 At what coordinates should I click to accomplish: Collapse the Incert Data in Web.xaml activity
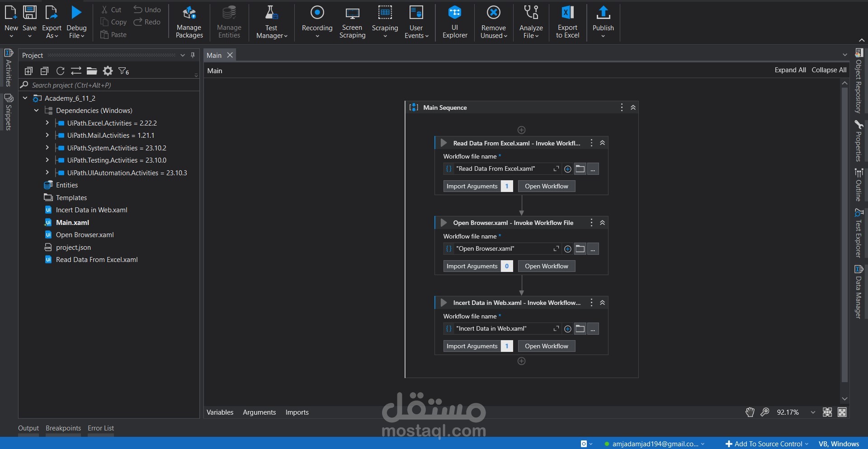click(x=602, y=303)
